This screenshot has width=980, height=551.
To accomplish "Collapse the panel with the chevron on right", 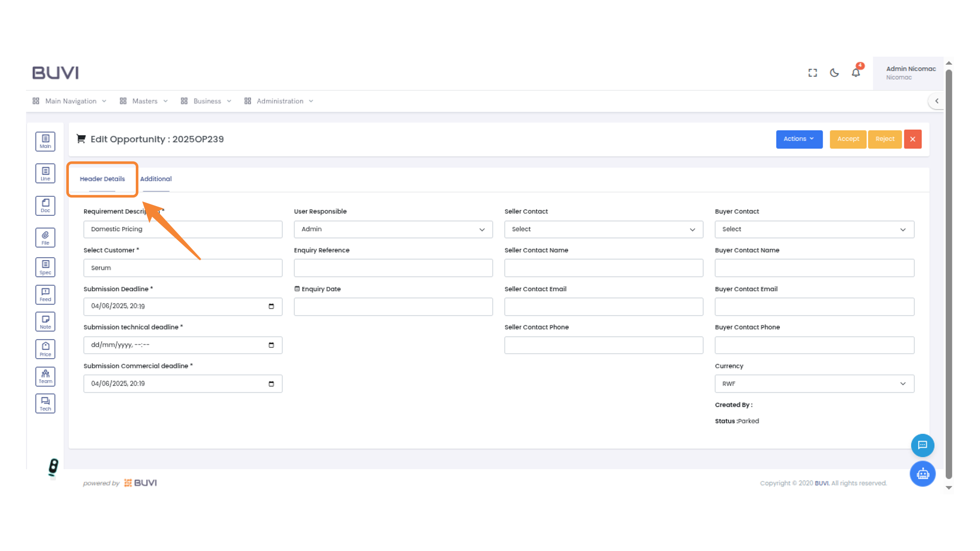I will [x=937, y=101].
